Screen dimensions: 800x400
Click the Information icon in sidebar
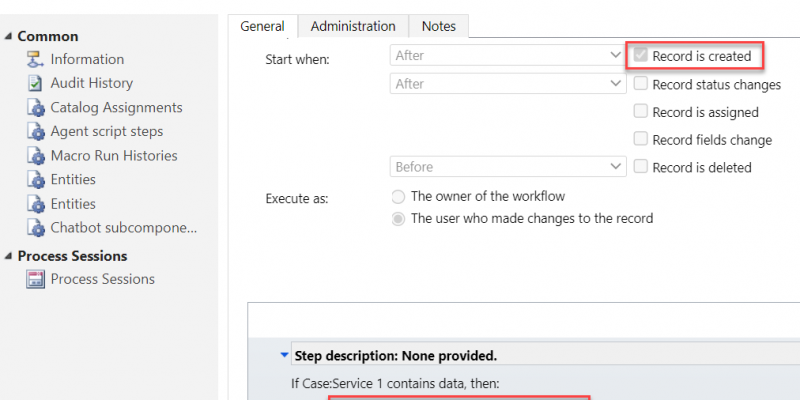(x=35, y=59)
